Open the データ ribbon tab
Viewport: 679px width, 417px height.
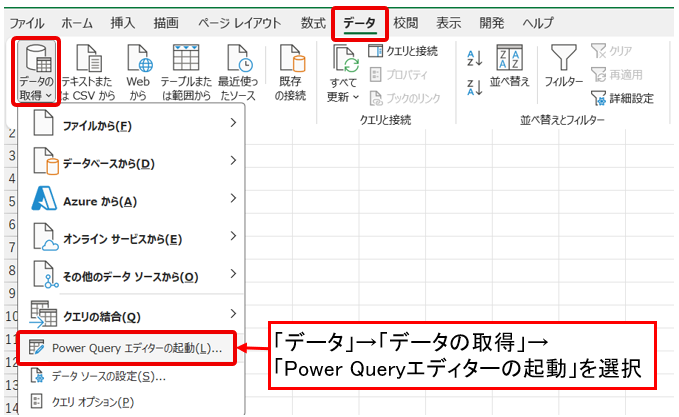coord(358,21)
